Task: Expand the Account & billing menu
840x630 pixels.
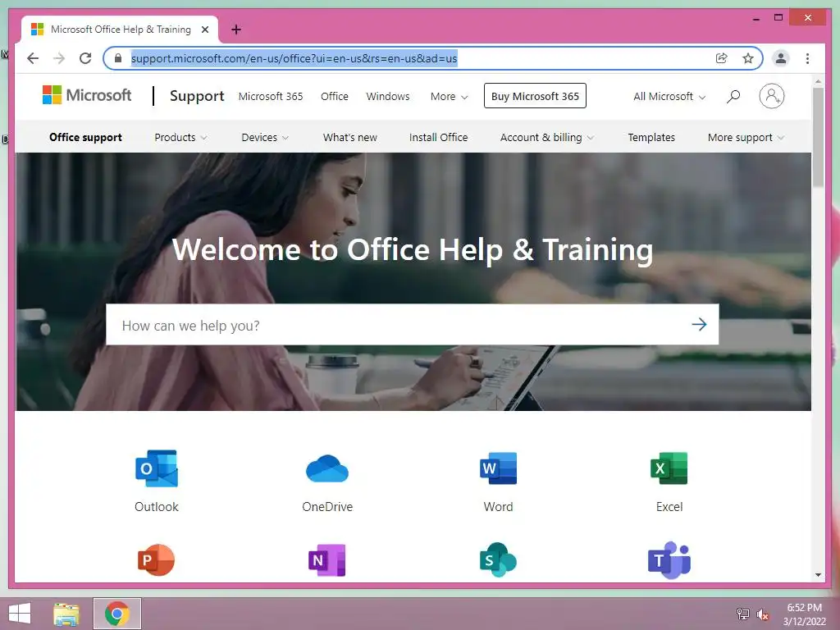Action: coord(547,137)
